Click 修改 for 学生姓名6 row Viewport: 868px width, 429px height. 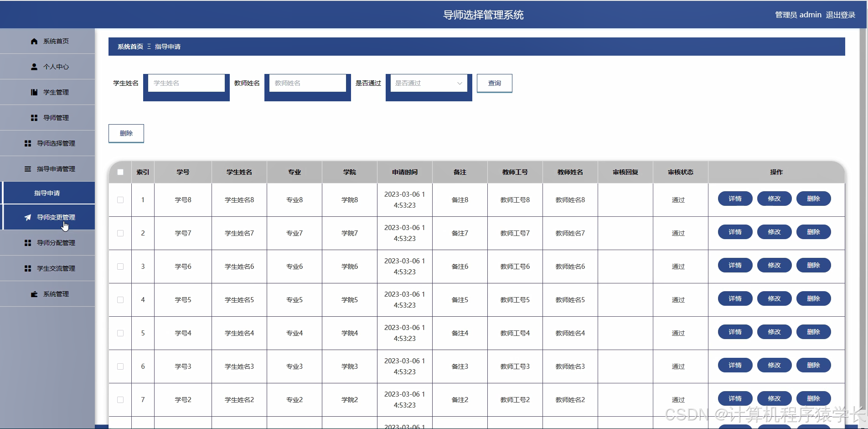click(x=775, y=265)
